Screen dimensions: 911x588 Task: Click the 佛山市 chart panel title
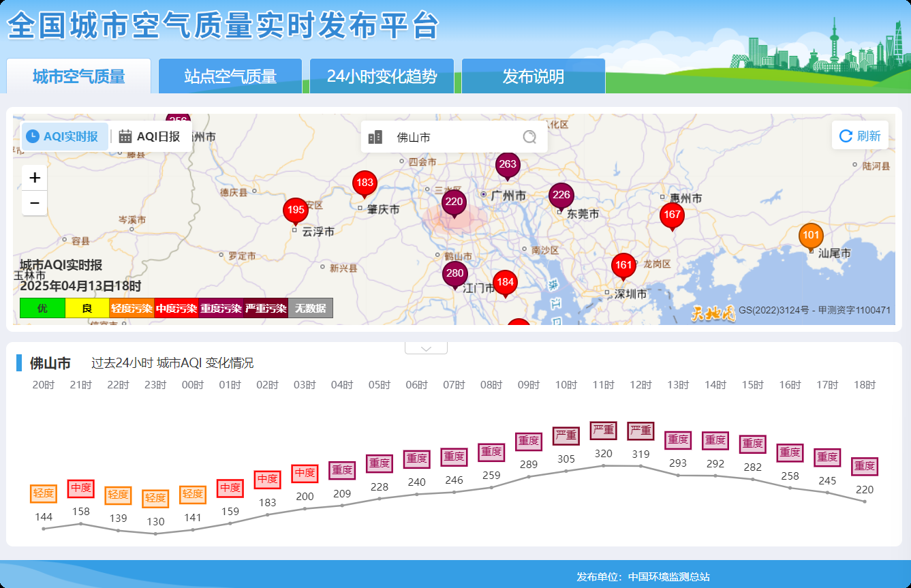[x=50, y=363]
